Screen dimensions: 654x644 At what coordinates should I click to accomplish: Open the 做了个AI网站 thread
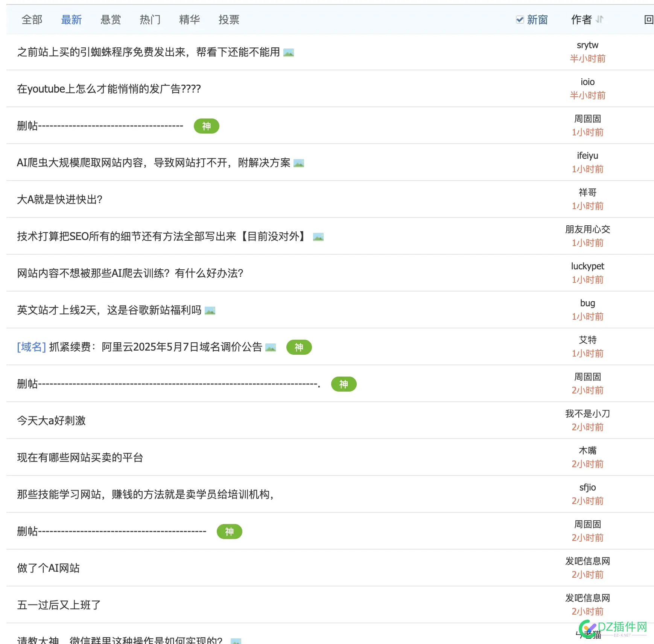point(48,568)
